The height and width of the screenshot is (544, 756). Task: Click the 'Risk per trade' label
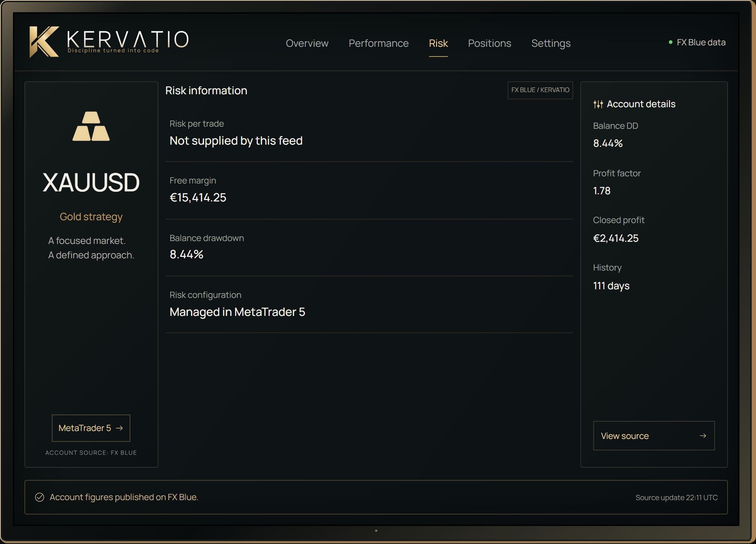click(197, 124)
